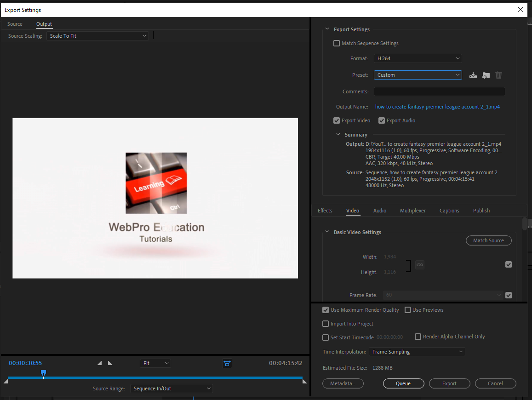Close the Export Settings dialog
532x400 pixels.
(521, 10)
